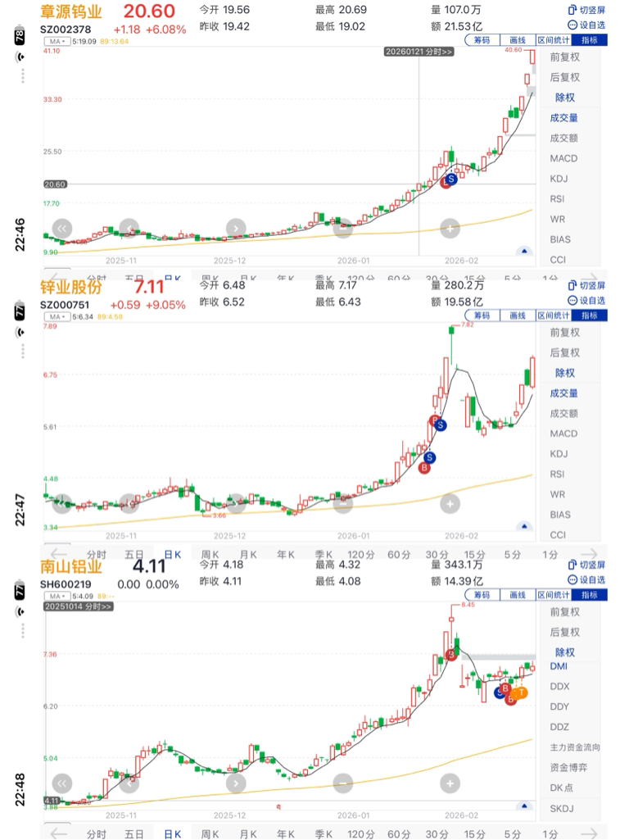Select 60分 period below 锌业股份 chart

tap(399, 555)
